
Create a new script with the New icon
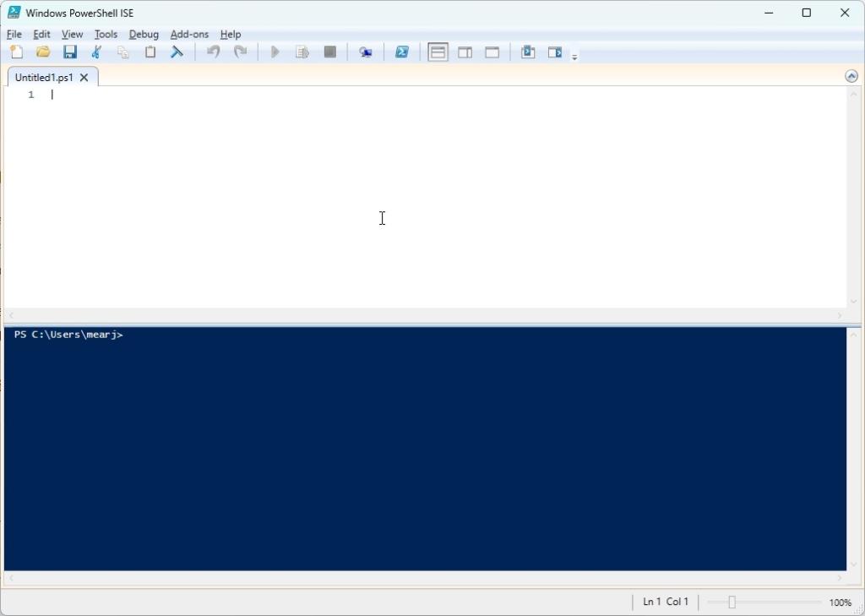pyautogui.click(x=16, y=52)
